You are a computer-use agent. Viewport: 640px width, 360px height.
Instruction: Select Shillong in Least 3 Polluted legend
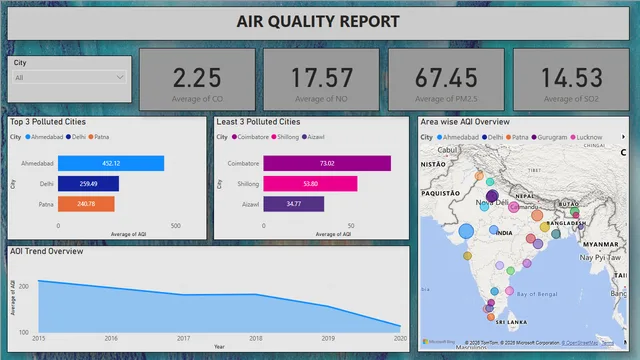pos(285,137)
